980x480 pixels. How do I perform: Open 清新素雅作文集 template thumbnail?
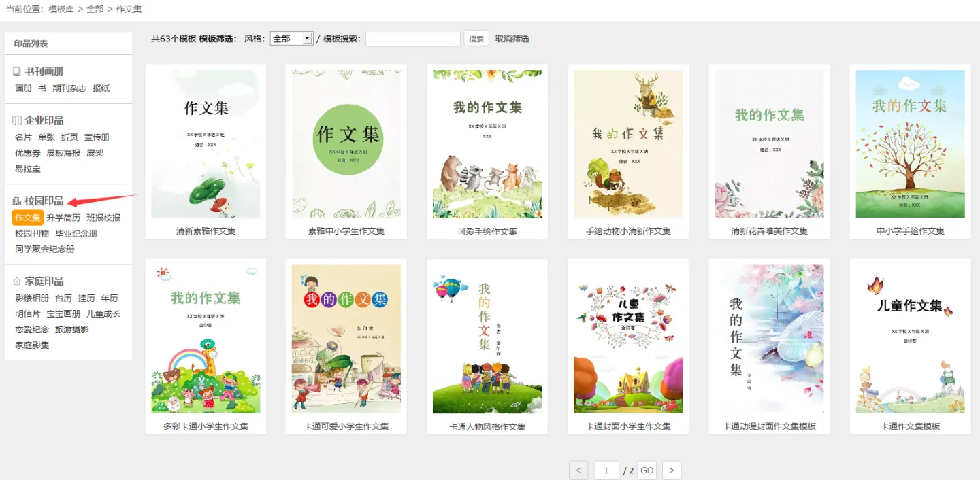[206, 143]
